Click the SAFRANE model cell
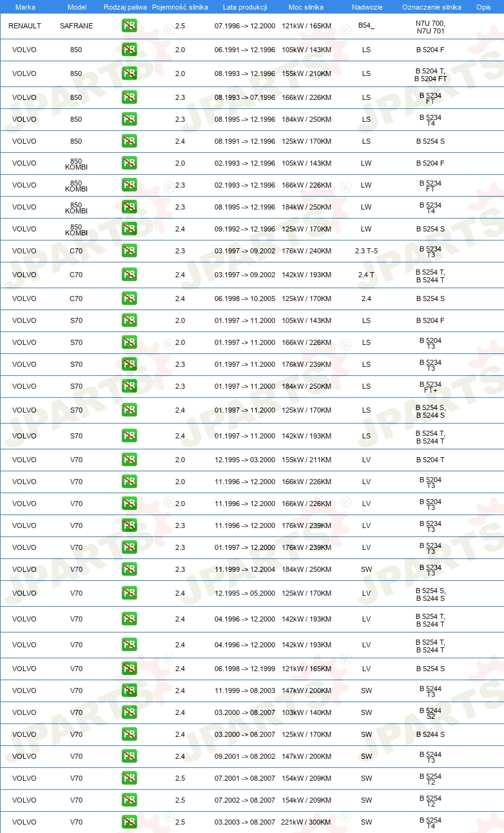 (76, 26)
